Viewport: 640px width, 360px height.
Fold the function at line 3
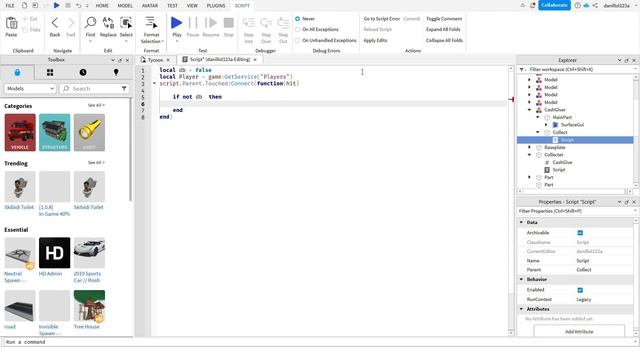pos(154,83)
